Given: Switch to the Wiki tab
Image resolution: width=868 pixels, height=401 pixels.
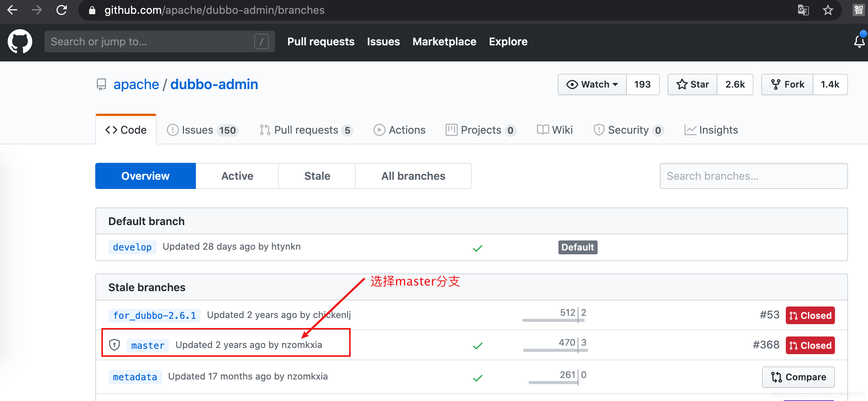Looking at the screenshot, I should tap(555, 130).
